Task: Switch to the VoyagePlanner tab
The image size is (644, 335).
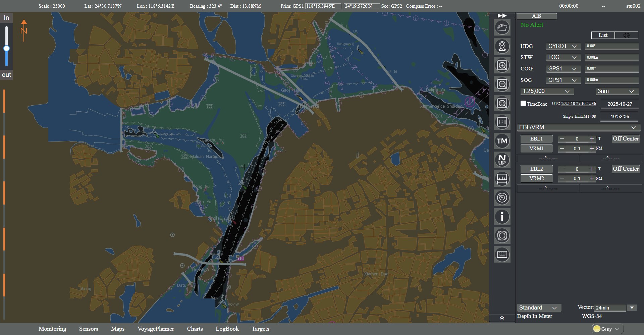Action: (x=156, y=329)
